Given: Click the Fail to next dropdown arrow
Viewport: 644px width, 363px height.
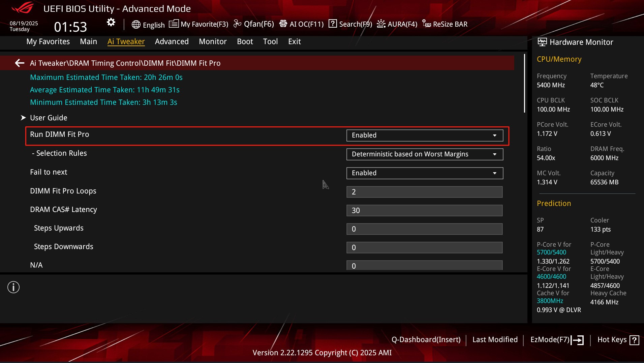Looking at the screenshot, I should (x=495, y=173).
